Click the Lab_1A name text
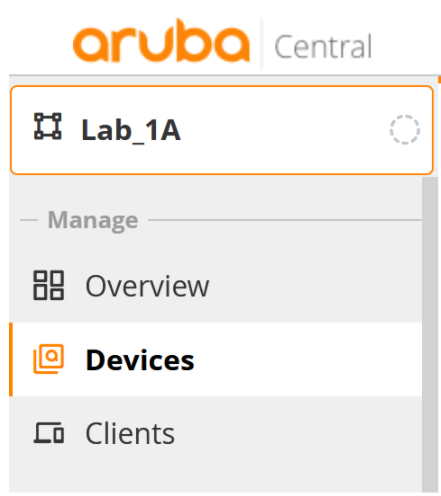The height and width of the screenshot is (496, 441). click(131, 131)
